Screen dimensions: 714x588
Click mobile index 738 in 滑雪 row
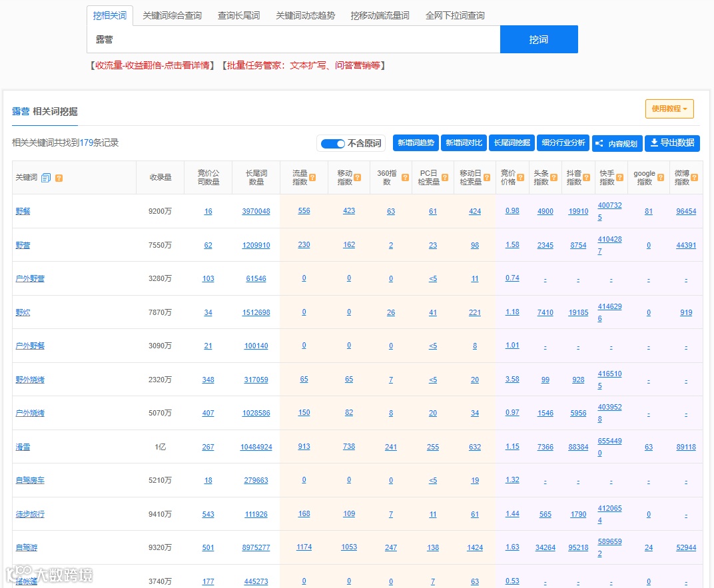coord(349,446)
